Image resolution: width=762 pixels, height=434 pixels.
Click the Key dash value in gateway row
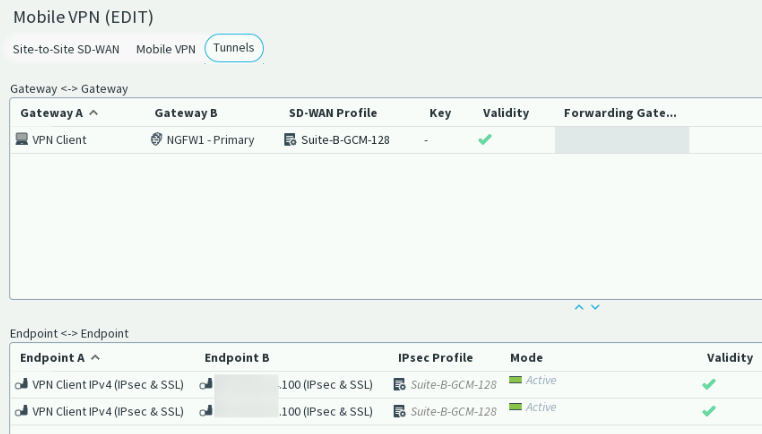pyautogui.click(x=426, y=140)
